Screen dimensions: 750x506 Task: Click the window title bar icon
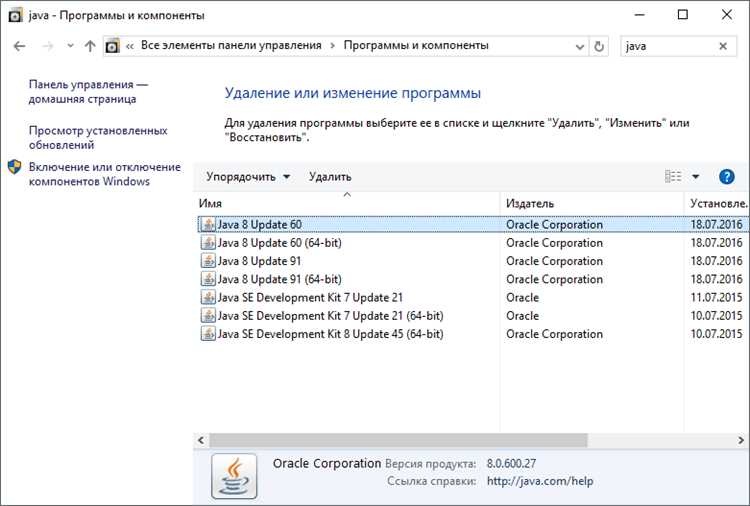16,15
